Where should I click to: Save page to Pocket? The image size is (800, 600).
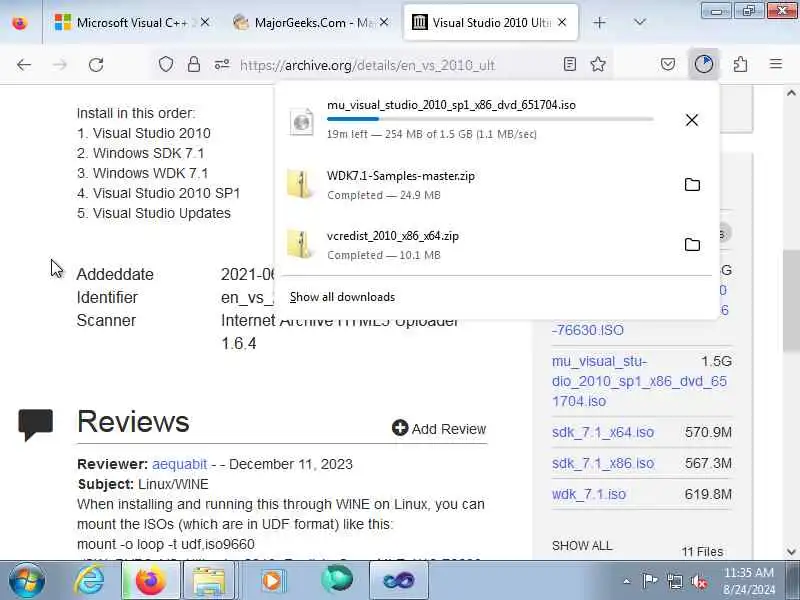pyautogui.click(x=668, y=64)
